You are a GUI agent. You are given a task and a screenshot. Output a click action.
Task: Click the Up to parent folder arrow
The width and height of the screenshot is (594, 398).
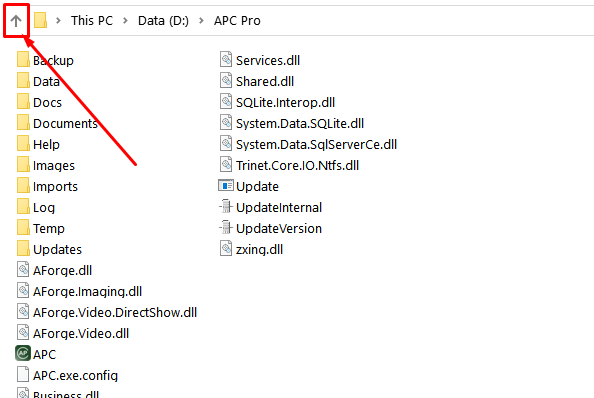tap(16, 20)
